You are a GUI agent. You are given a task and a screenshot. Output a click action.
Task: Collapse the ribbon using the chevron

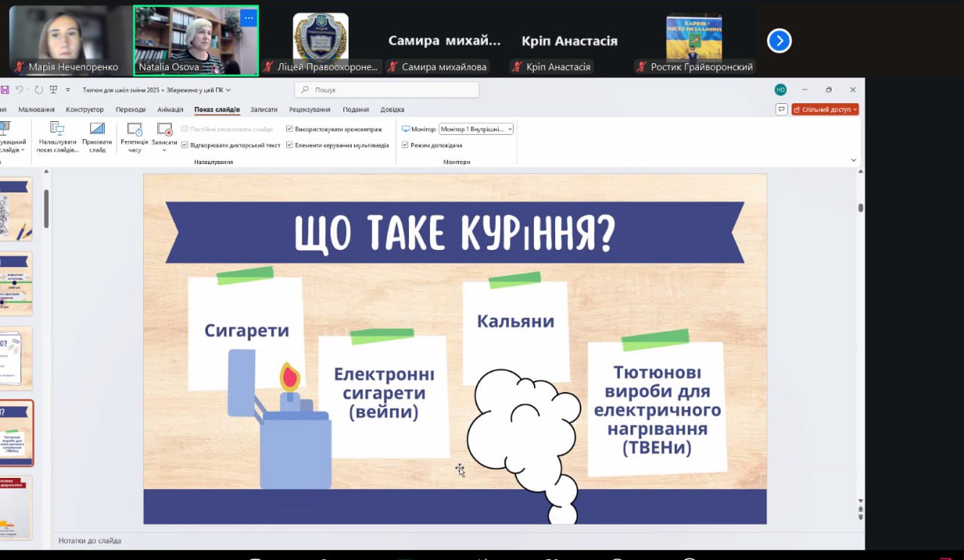853,160
